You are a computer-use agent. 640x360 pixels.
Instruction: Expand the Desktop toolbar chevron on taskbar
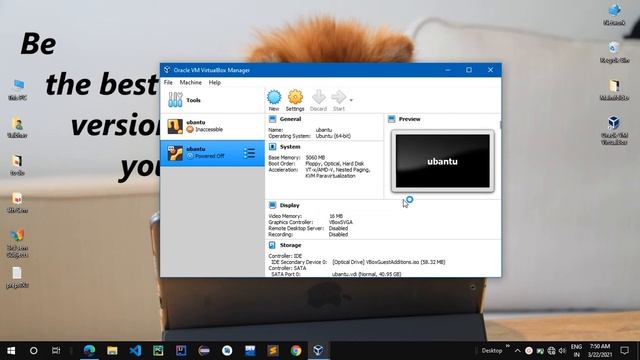(508, 346)
